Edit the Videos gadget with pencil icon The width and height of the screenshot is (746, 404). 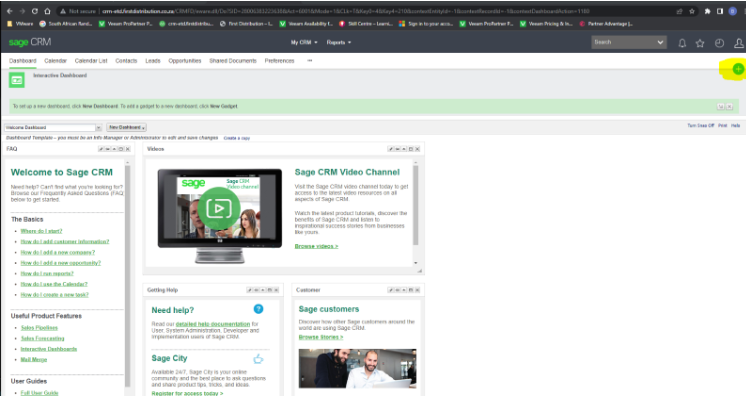(391, 149)
